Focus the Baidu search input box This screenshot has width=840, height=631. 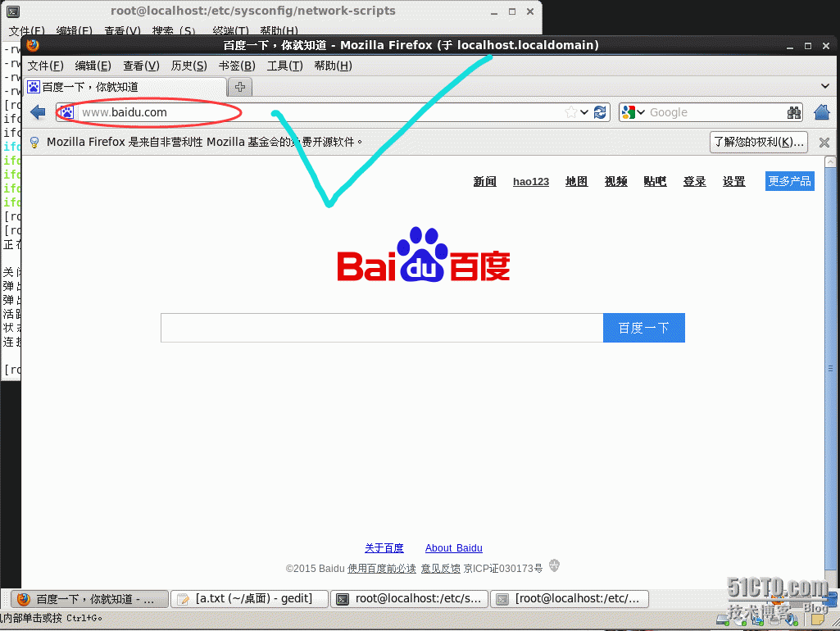point(382,328)
